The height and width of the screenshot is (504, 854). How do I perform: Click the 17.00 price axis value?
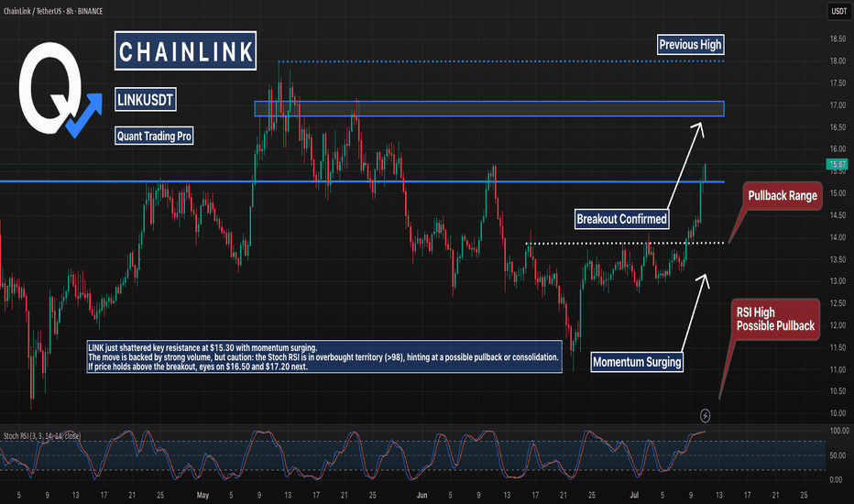point(838,105)
